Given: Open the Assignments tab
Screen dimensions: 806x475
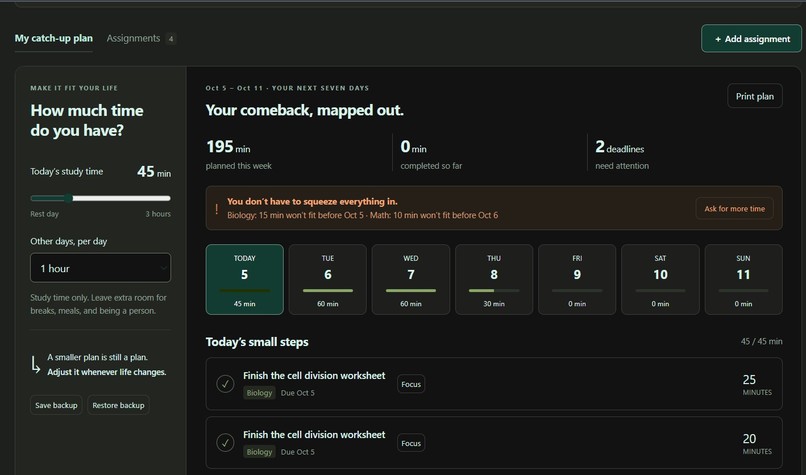Looking at the screenshot, I should [133, 39].
